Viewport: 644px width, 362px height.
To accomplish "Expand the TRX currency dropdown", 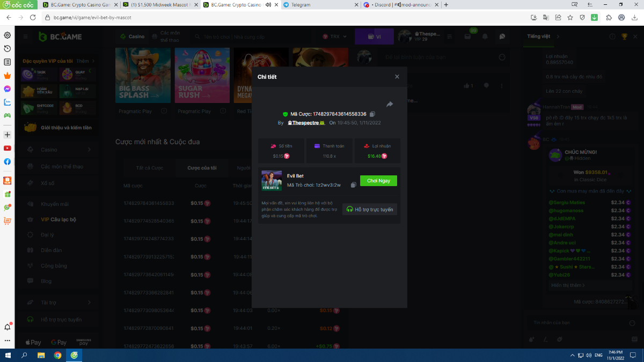I will 335,36.
